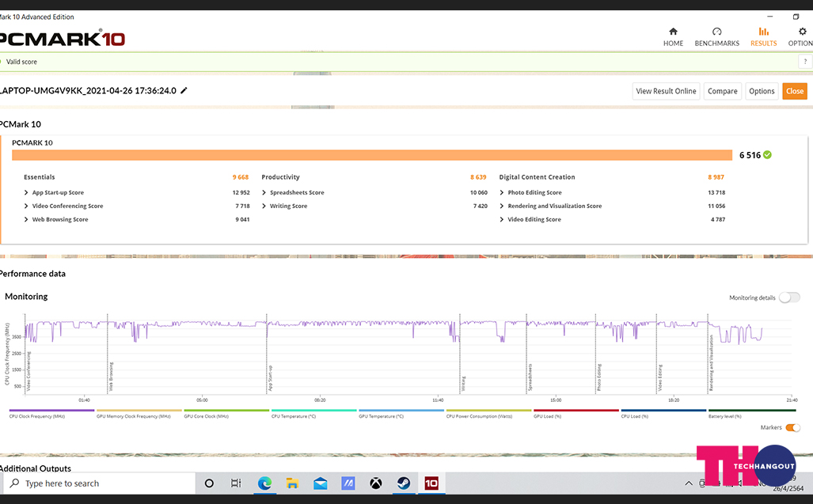This screenshot has height=504, width=813.
Task: Click the Valid score banner text
Action: coord(21,62)
